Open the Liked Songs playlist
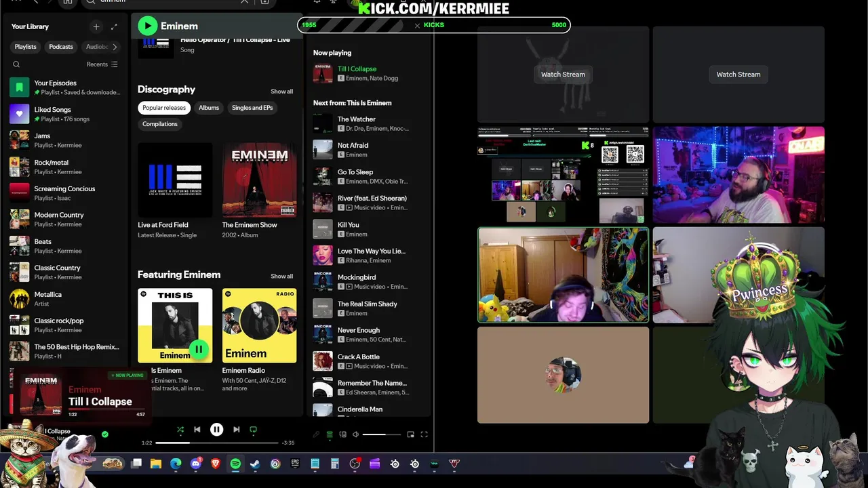This screenshot has width=868, height=488. 65,114
